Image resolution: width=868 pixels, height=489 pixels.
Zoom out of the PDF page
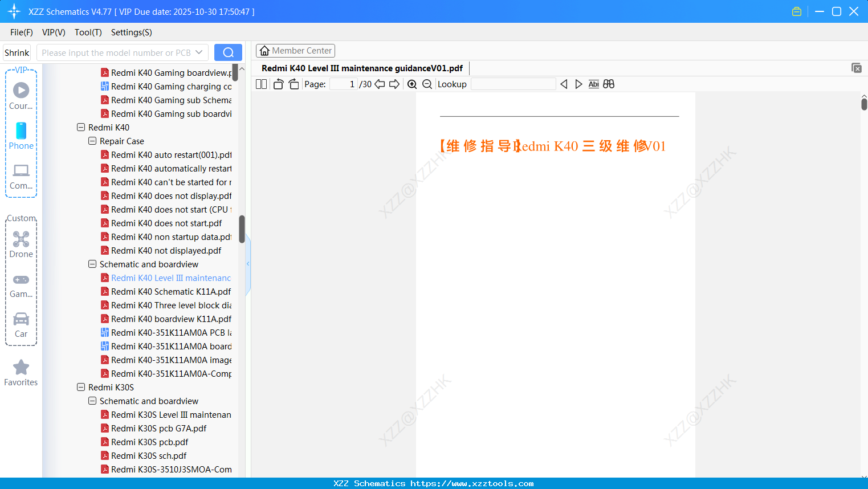(427, 84)
